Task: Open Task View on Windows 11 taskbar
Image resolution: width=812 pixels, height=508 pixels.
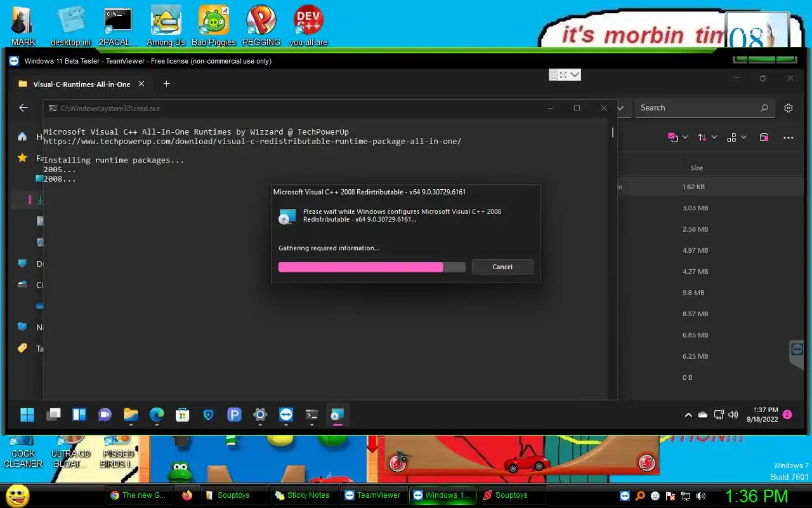Action: point(53,415)
